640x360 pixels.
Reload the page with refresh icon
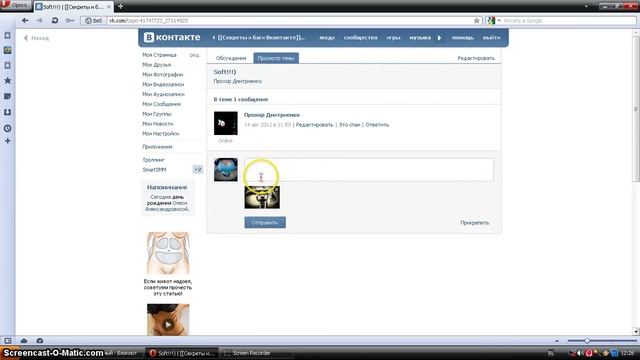(x=55, y=20)
